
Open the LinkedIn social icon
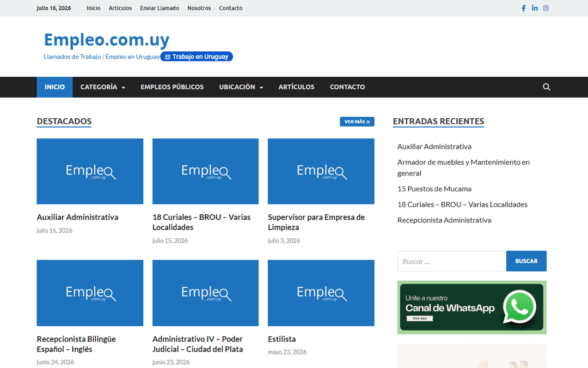[x=535, y=8]
